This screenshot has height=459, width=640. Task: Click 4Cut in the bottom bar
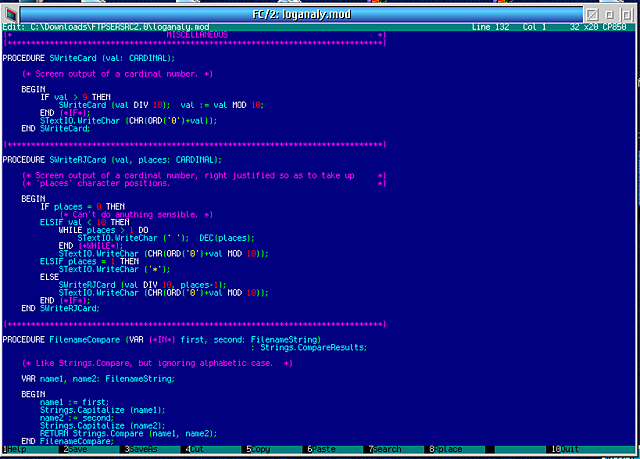[194, 449]
